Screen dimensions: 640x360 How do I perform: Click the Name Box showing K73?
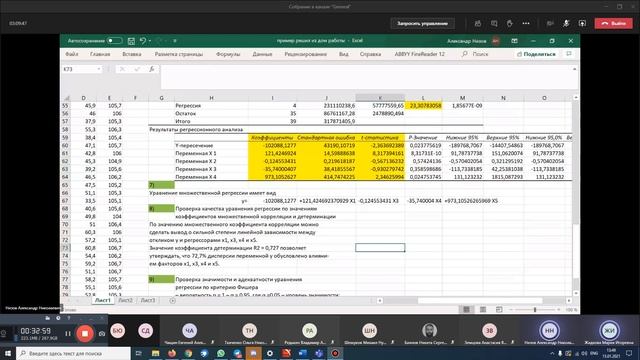[x=79, y=69]
